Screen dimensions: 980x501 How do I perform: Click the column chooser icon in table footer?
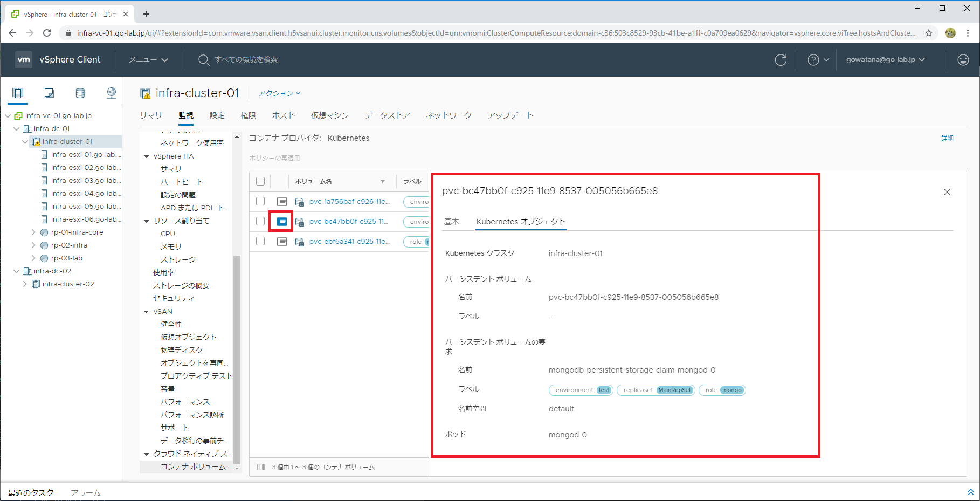(261, 467)
